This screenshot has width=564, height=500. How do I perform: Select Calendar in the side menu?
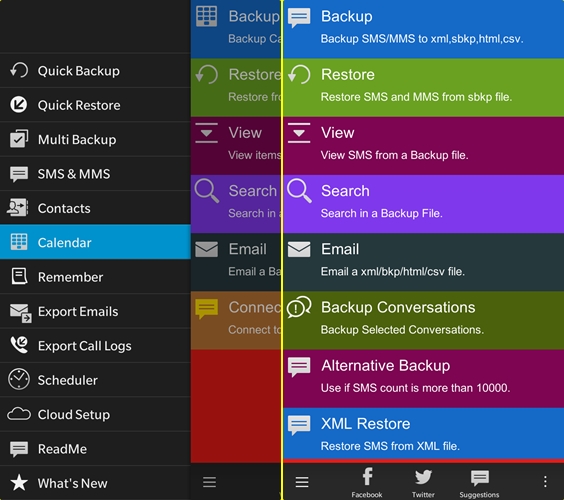(95, 242)
